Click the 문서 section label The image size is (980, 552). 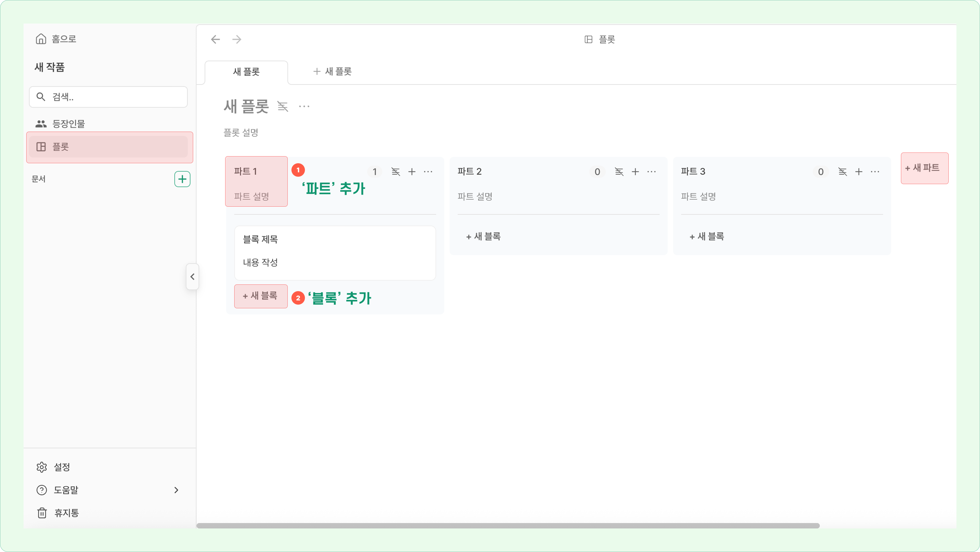pos(38,179)
